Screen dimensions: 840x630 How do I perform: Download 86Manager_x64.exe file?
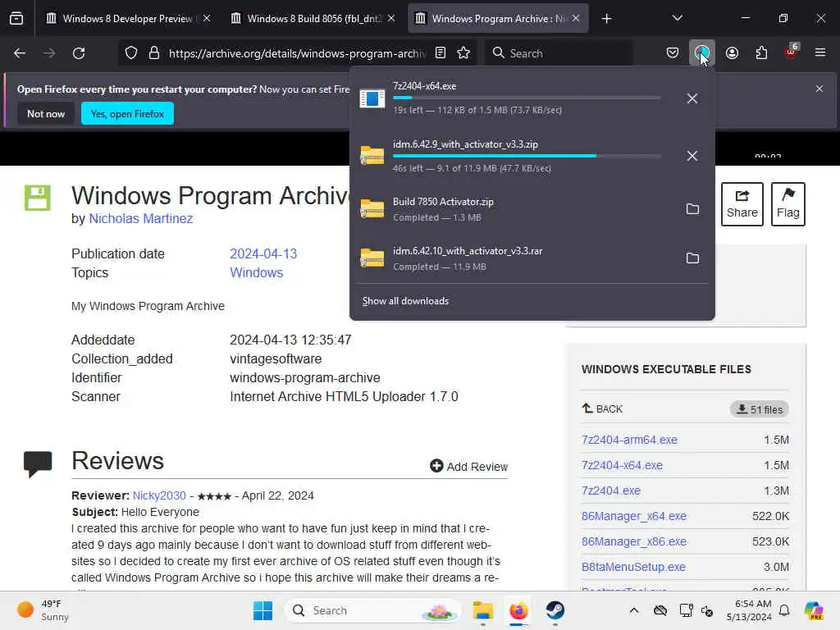(x=634, y=516)
